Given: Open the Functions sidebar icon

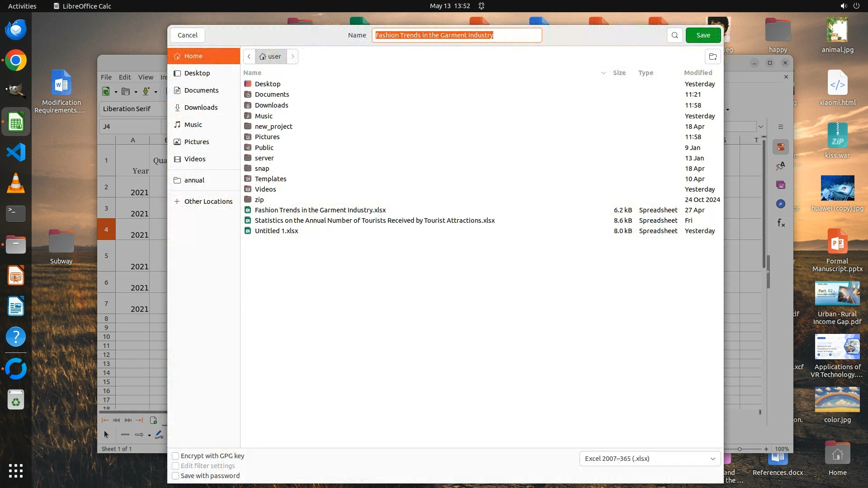Looking at the screenshot, I should [x=781, y=223].
